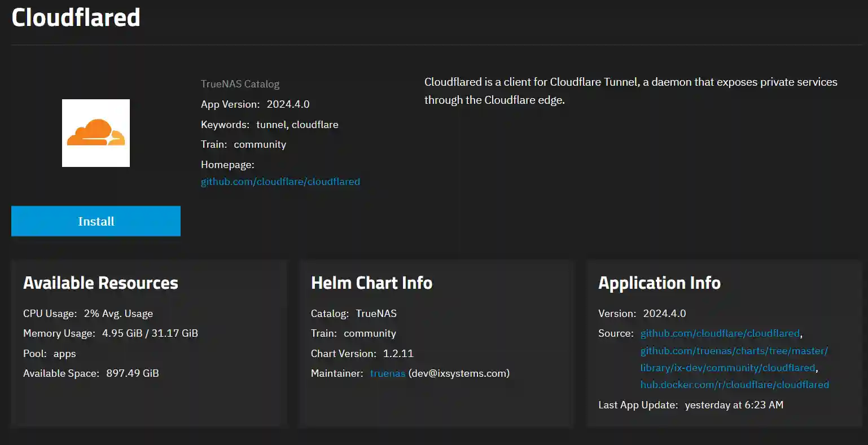Select the Available Resources card header

pyautogui.click(x=100, y=283)
